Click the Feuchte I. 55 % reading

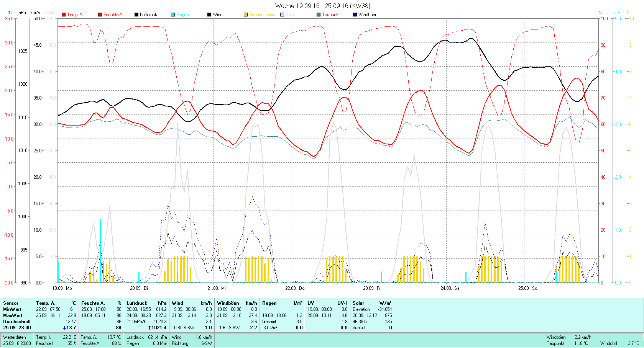point(56,343)
